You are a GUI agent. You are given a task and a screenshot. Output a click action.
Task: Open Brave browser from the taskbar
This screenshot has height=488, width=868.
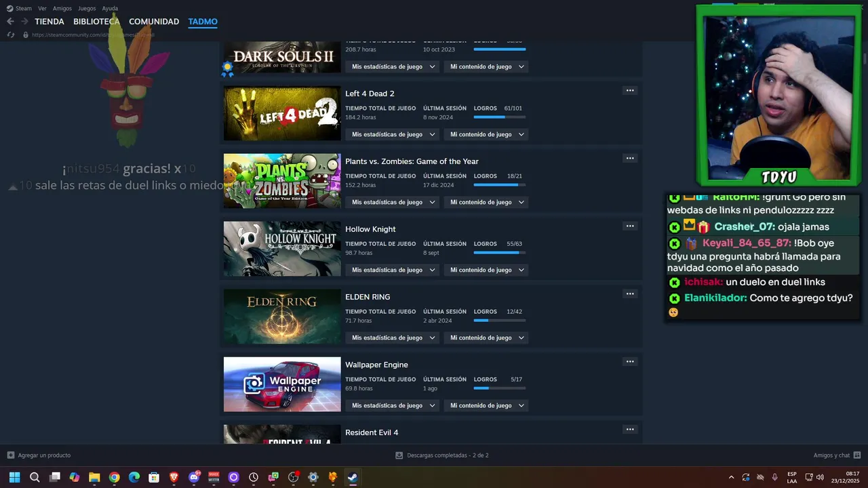174,477
